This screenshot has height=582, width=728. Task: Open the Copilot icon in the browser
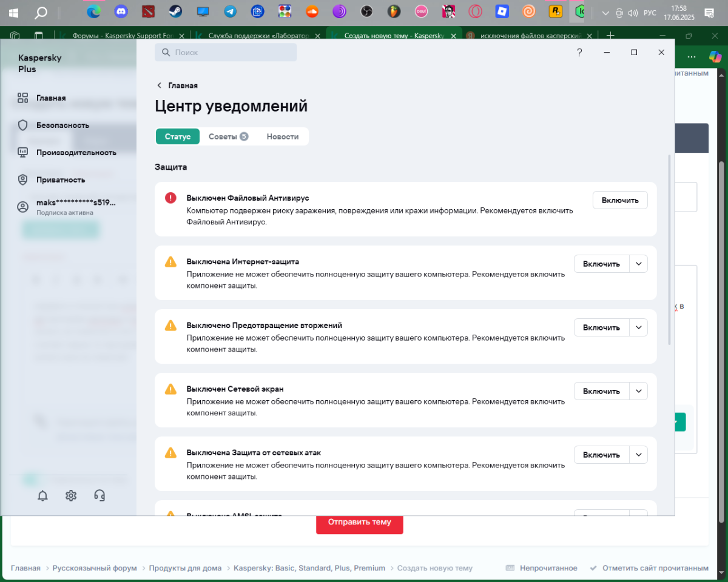(716, 56)
